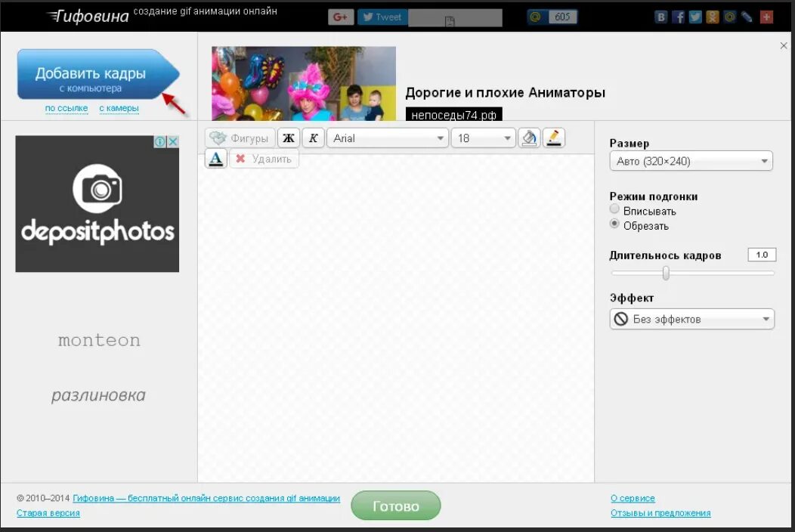The width and height of the screenshot is (795, 532).
Task: Click the red plus share icon
Action: coord(766,17)
